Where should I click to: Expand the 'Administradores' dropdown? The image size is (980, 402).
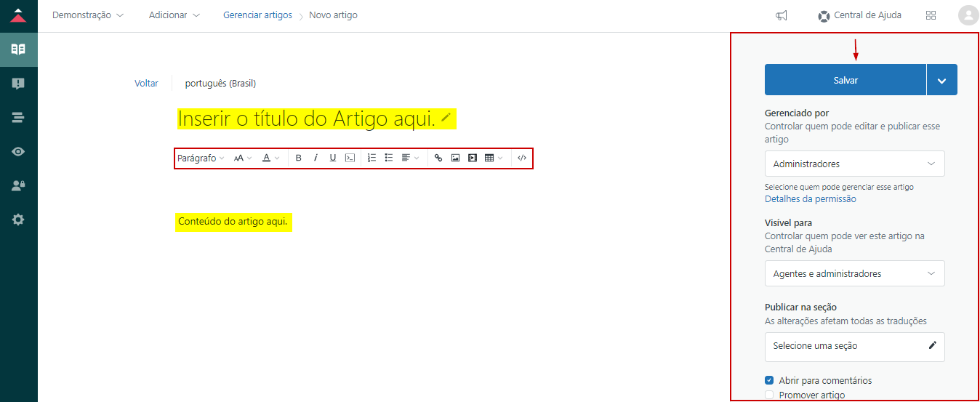(854, 164)
